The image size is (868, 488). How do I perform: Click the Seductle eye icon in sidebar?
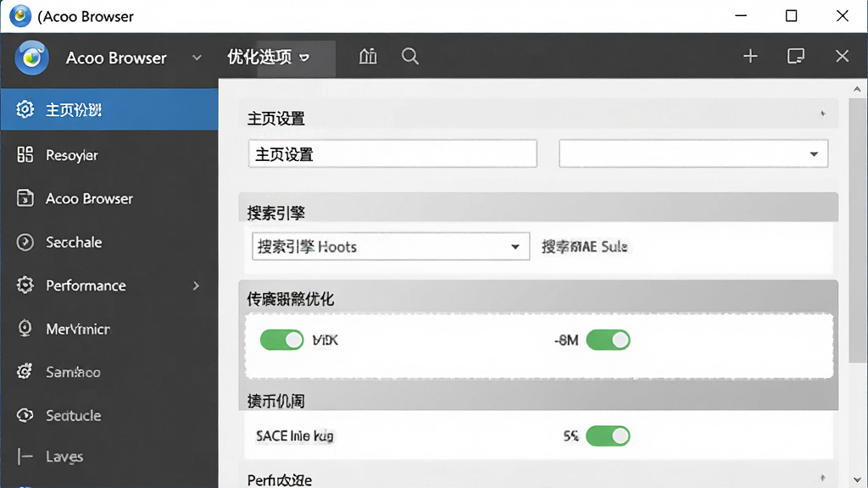tap(25, 415)
